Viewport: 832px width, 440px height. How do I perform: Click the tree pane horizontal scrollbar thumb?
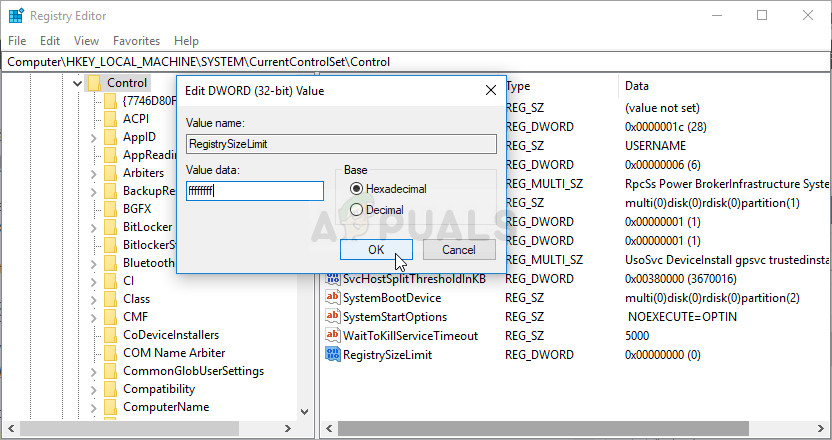tap(129, 428)
